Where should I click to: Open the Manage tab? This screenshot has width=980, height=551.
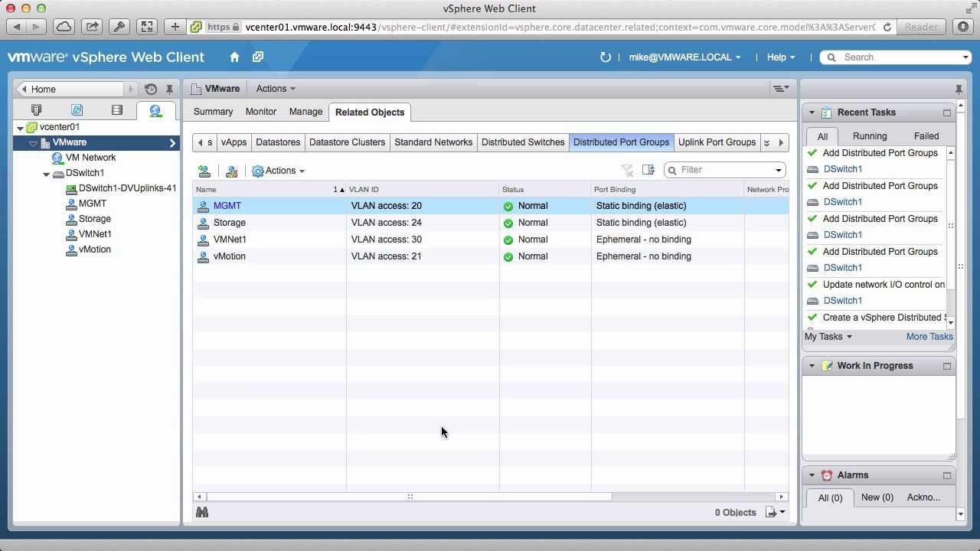click(305, 112)
